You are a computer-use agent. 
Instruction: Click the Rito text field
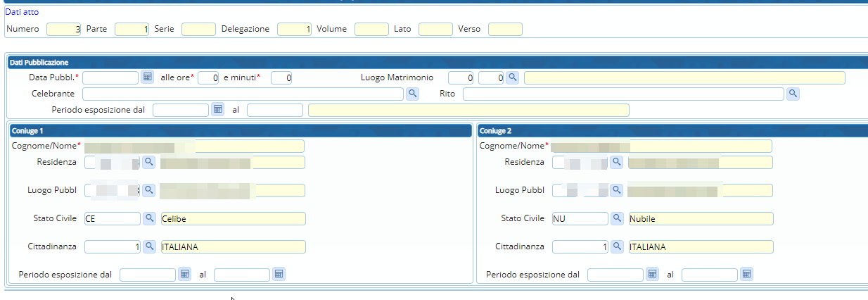point(623,94)
